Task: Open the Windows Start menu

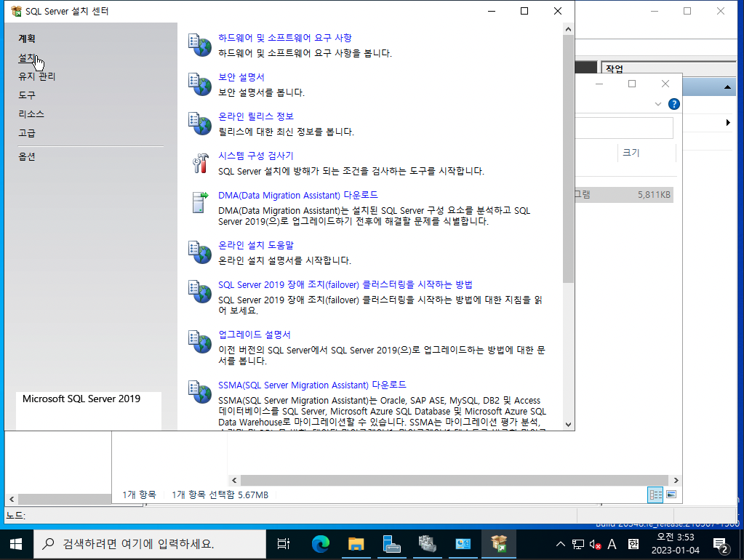Action: pyautogui.click(x=16, y=544)
